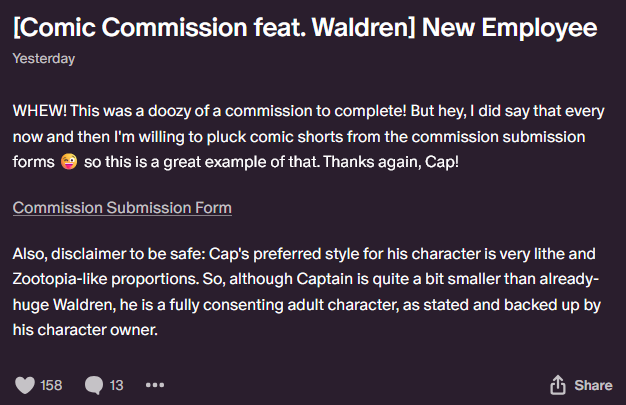Like the post with the heart icon
Screen dimensions: 626x405
click(x=25, y=385)
